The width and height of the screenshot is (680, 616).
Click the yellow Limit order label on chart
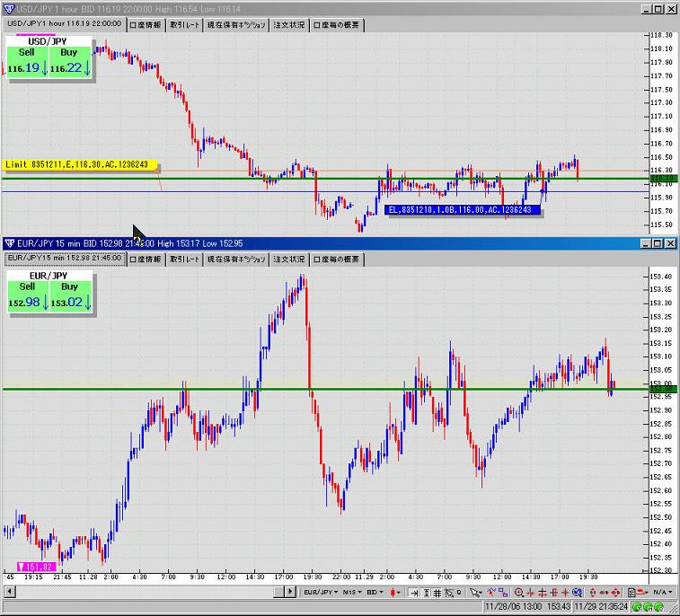click(80, 165)
